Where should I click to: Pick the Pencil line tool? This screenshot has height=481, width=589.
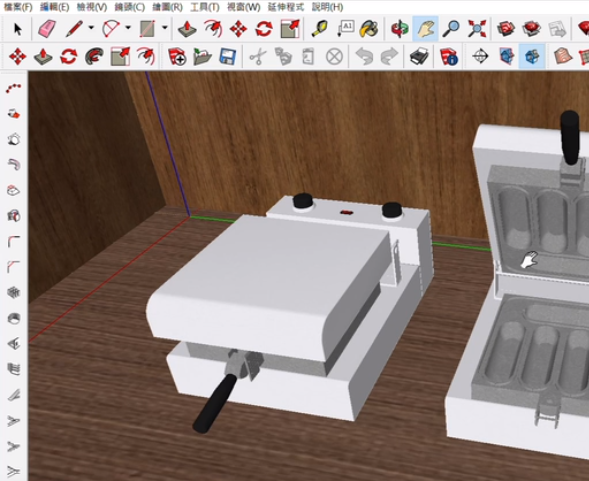pyautogui.click(x=74, y=29)
